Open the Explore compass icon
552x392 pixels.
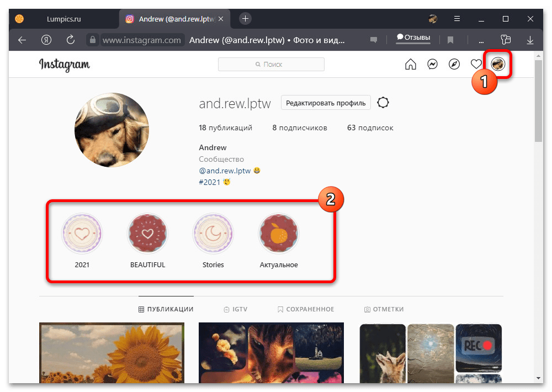pyautogui.click(x=454, y=65)
